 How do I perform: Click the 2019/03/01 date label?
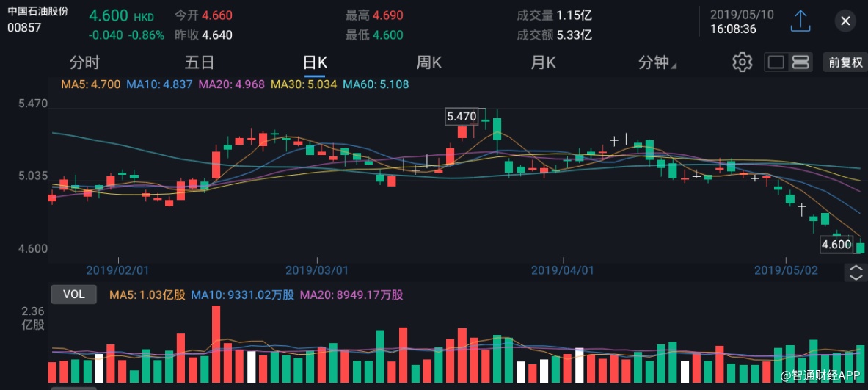tap(317, 270)
